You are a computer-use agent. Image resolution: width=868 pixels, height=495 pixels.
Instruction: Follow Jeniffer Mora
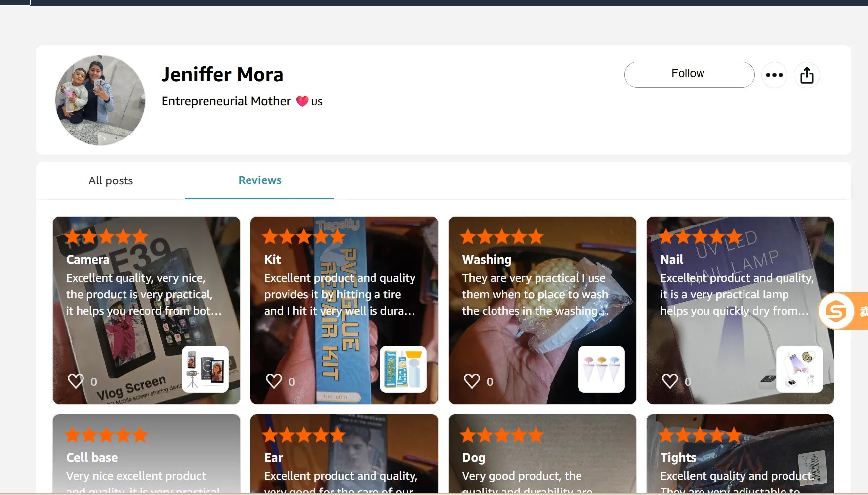coord(689,75)
